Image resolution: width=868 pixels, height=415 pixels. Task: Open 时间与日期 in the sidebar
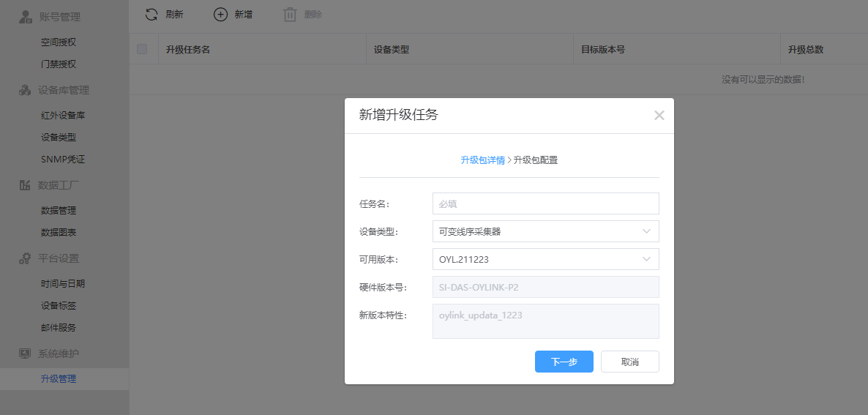[63, 283]
